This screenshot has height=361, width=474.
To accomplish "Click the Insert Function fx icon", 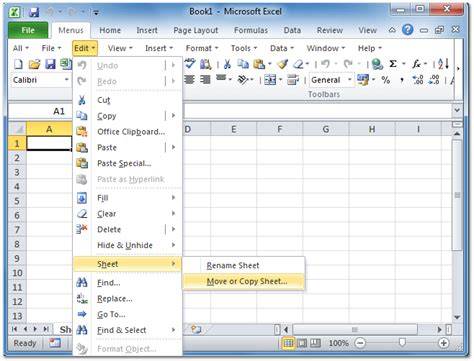I will pyautogui.click(x=416, y=64).
